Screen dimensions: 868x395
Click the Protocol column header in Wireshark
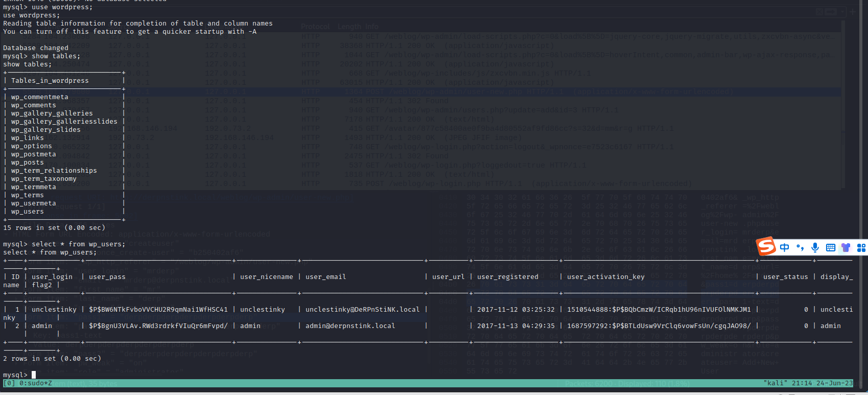pyautogui.click(x=315, y=27)
